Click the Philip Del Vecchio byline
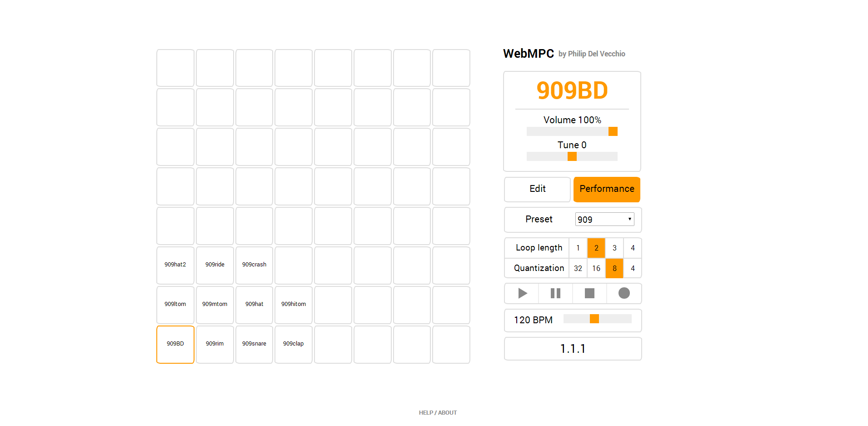The height and width of the screenshot is (426, 868). pos(592,54)
